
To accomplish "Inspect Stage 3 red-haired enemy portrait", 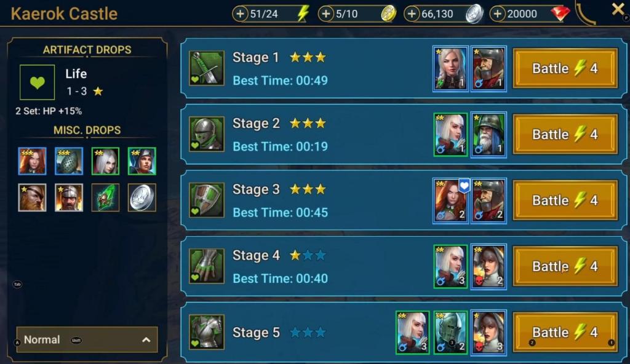I will pyautogui.click(x=450, y=200).
